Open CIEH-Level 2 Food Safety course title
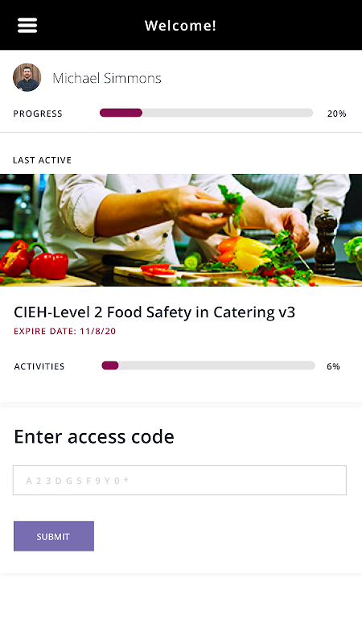The width and height of the screenshot is (362, 644). point(154,312)
